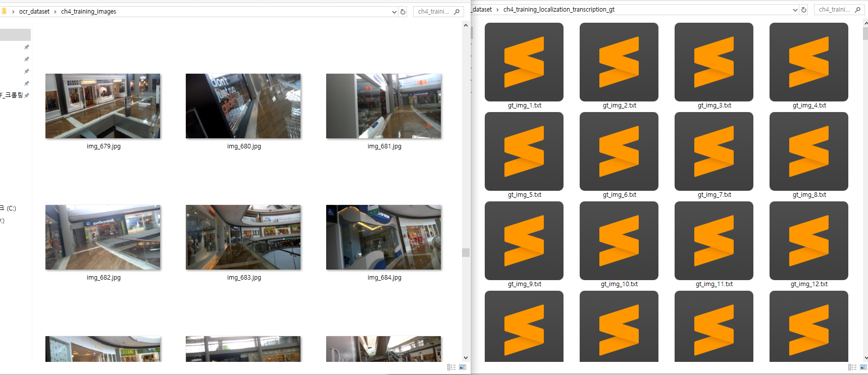Click scroll-down arrow in right file list
The width and height of the screenshot is (868, 375).
(x=865, y=358)
